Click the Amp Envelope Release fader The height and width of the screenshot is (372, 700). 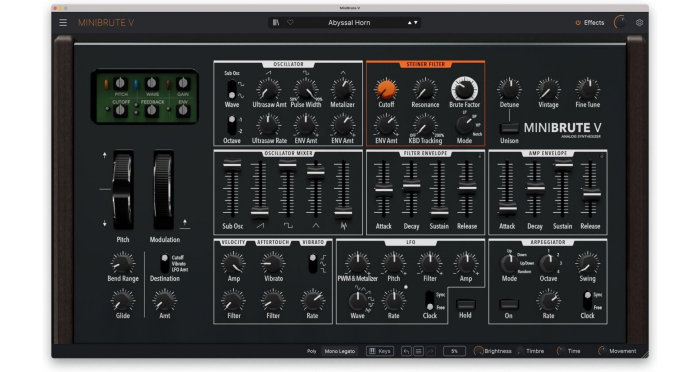(591, 194)
